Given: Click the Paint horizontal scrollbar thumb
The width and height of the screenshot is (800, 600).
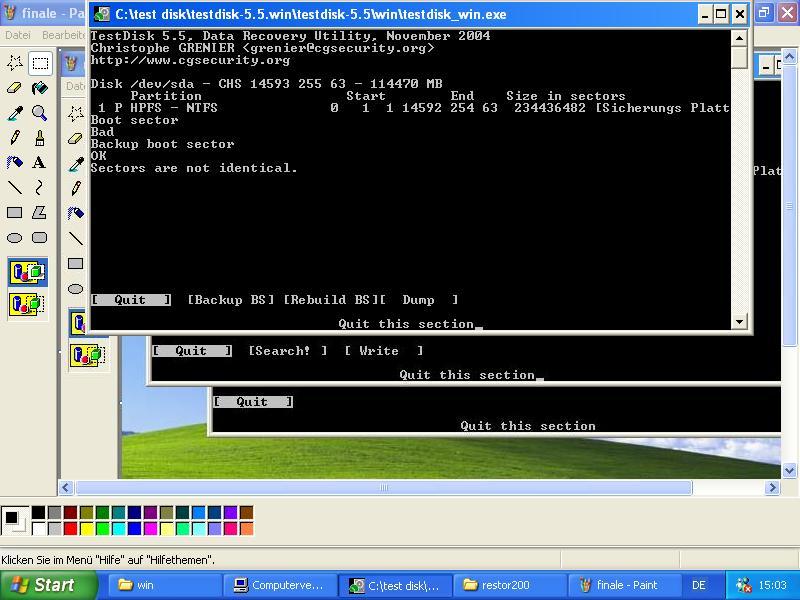Looking at the screenshot, I should pyautogui.click(x=384, y=488).
